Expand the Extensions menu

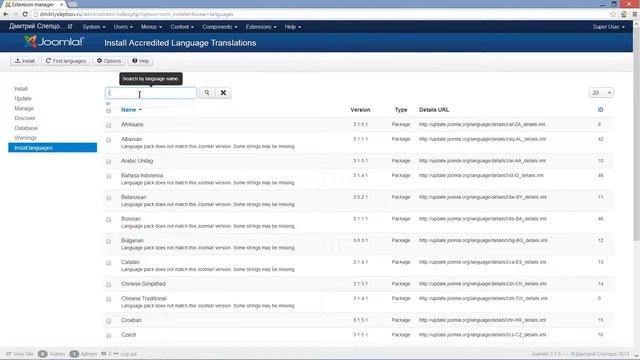[261, 27]
